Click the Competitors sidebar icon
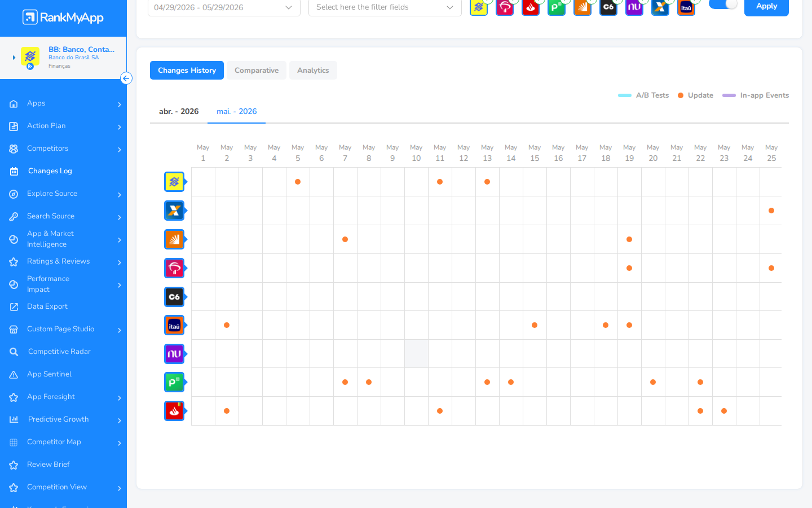Screen dimensions: 812x508 pos(14,149)
